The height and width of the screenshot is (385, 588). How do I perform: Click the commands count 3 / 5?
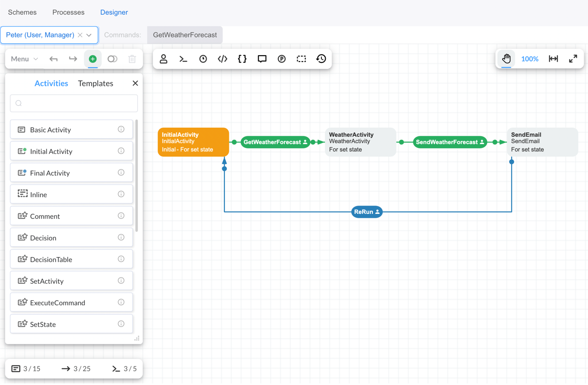pos(124,369)
